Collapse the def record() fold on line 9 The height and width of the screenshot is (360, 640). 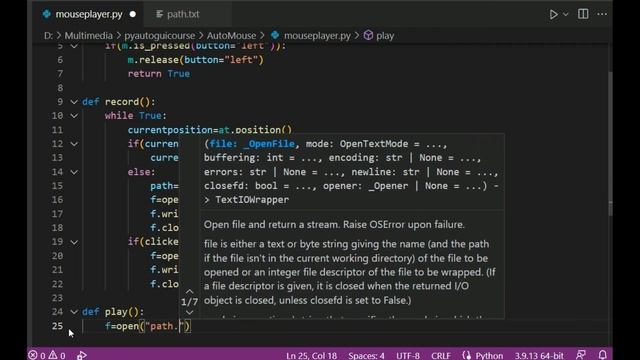[74, 102]
